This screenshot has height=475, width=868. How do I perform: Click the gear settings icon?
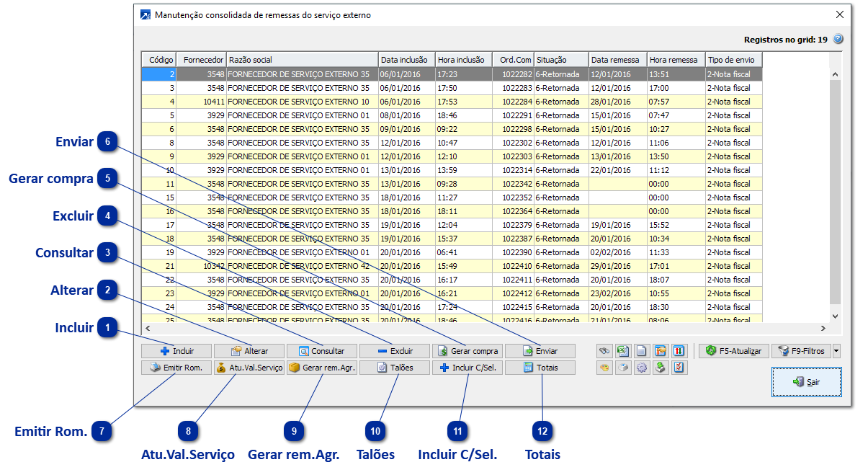click(642, 368)
